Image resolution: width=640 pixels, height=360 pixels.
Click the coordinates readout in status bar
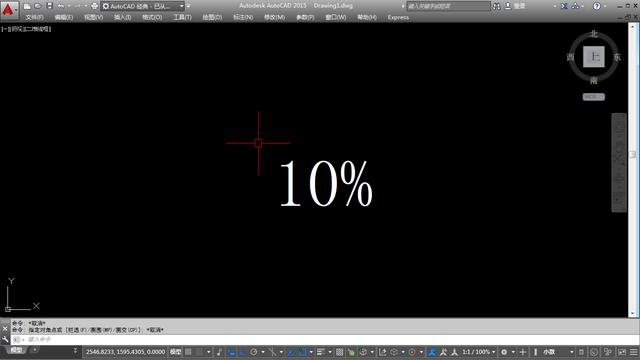point(125,351)
